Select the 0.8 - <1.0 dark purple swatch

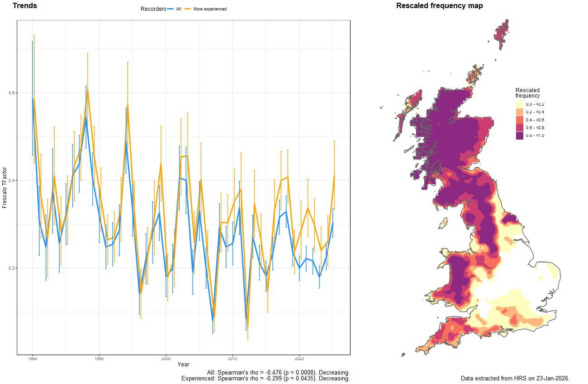[520, 136]
